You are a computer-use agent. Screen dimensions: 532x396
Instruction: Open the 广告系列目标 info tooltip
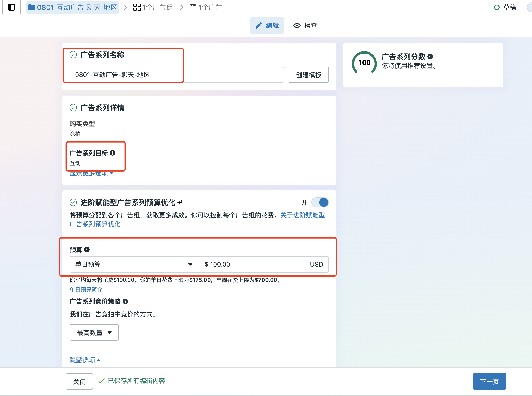pos(113,153)
